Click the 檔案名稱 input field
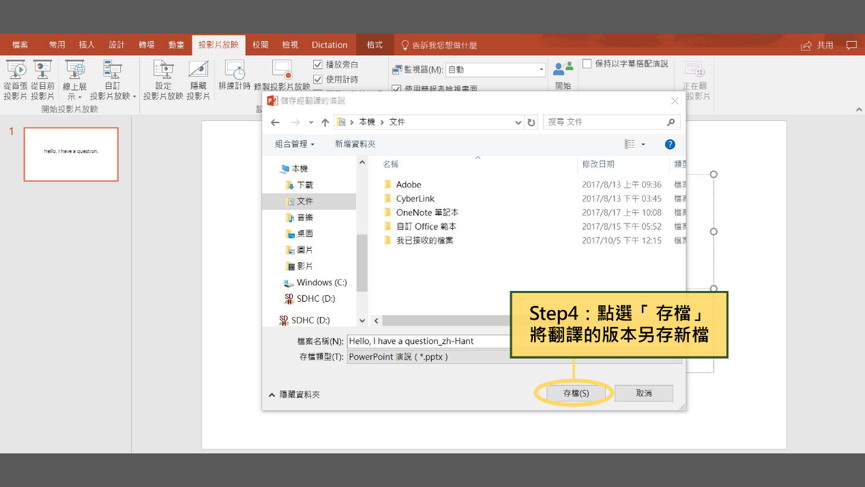This screenshot has height=487, width=865. coord(429,341)
